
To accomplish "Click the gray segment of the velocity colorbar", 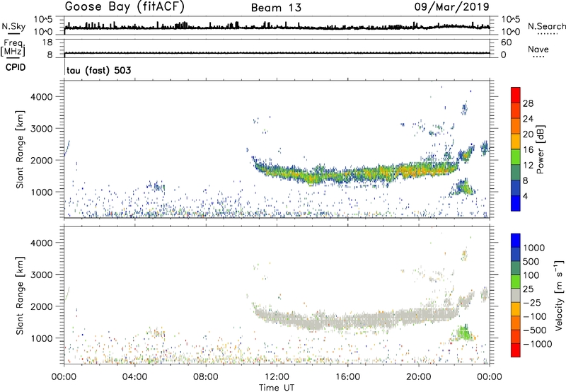I will 516,295.
